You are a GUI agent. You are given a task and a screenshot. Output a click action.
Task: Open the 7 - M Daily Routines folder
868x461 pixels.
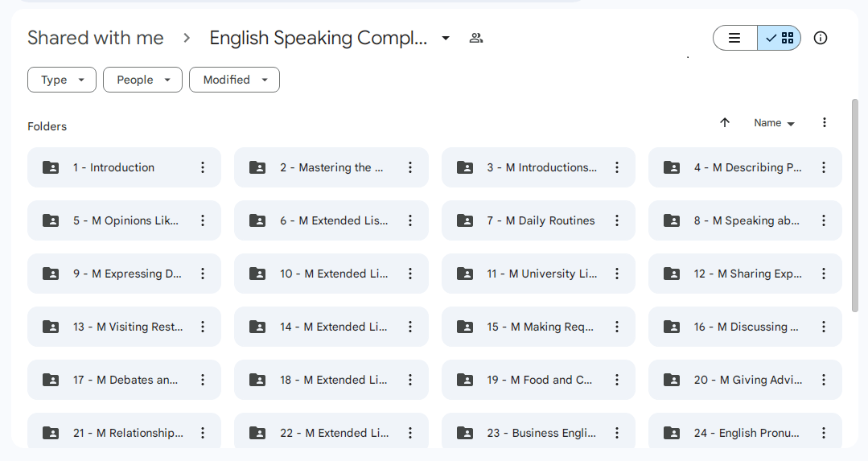[538, 220]
